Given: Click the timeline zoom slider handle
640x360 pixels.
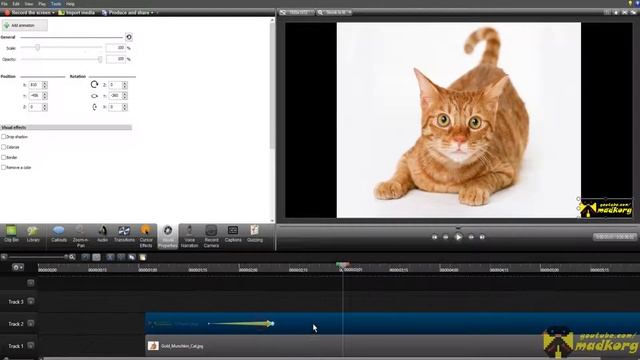Looking at the screenshot, I should [66, 257].
